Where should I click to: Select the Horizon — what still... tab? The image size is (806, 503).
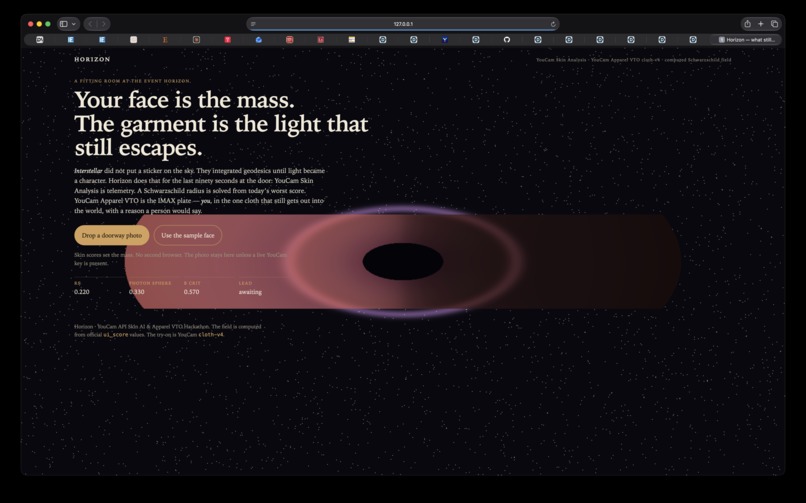point(746,40)
